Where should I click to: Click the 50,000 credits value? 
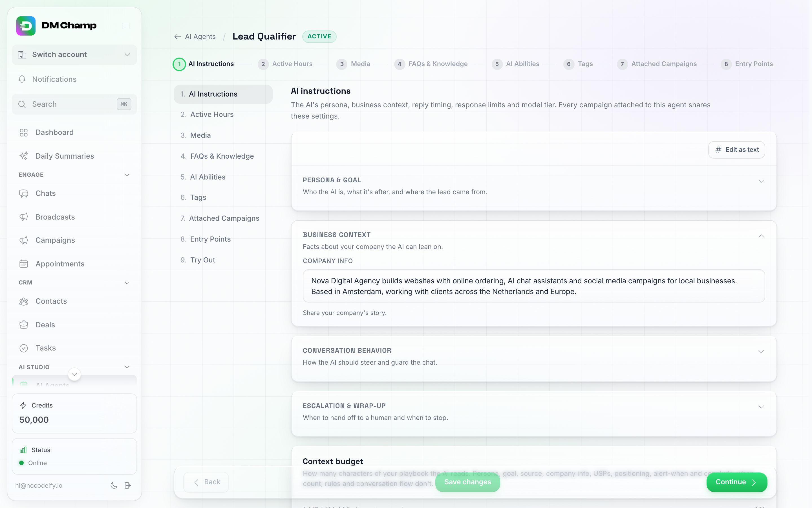click(x=34, y=420)
